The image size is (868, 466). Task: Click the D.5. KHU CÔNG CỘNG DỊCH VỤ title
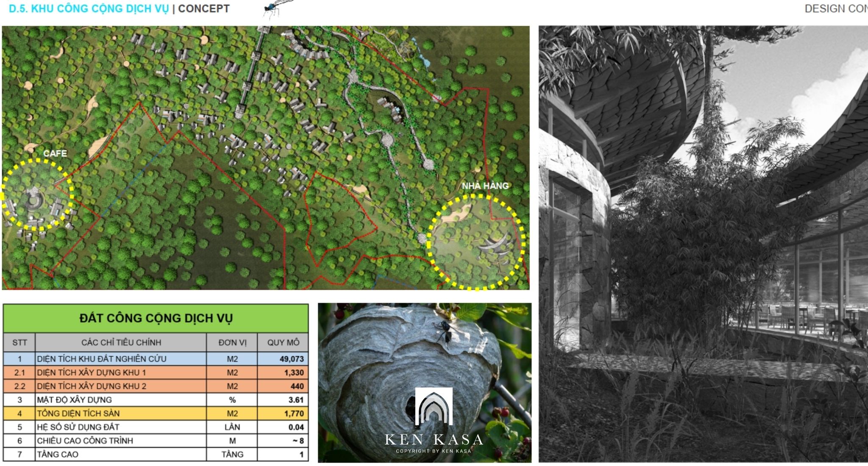[x=89, y=9]
